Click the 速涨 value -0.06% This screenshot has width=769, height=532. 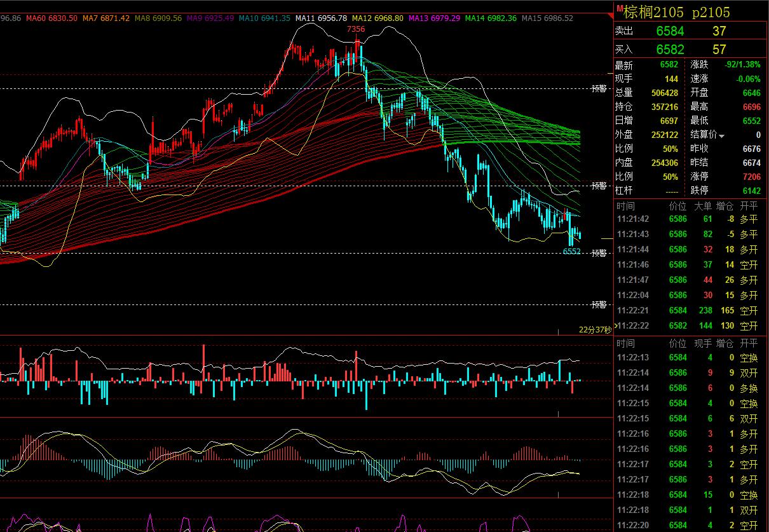tap(748, 79)
